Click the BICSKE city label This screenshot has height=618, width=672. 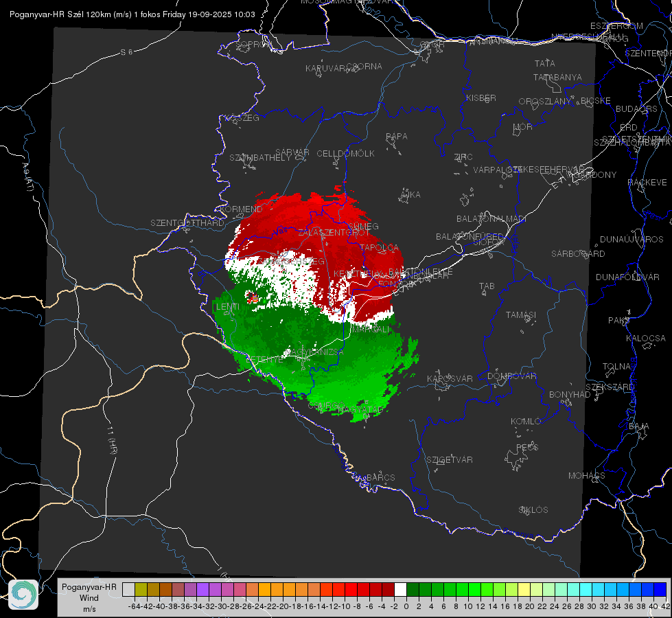click(x=596, y=101)
